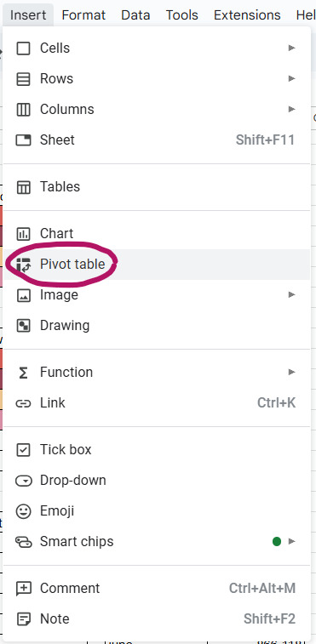Click the Cells square icon
The image size is (316, 644).
(x=23, y=48)
